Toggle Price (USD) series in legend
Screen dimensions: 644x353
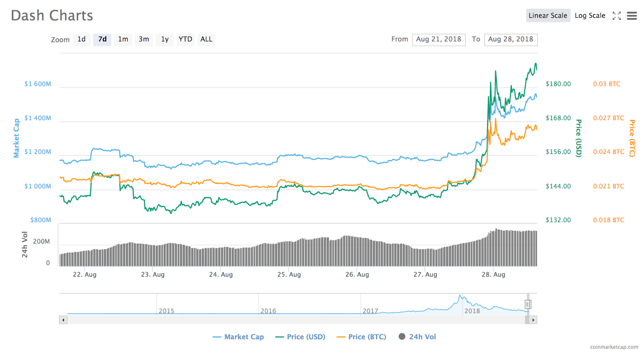tap(300, 337)
